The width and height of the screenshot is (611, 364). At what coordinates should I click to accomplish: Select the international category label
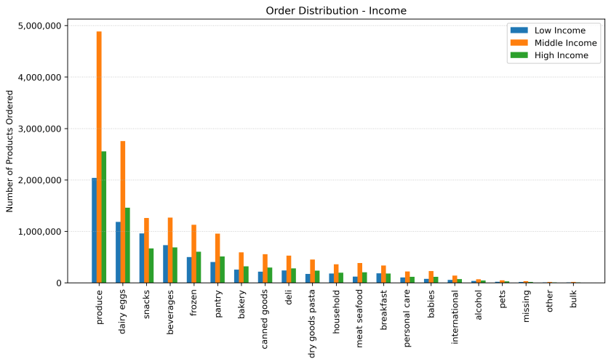tap(455, 315)
